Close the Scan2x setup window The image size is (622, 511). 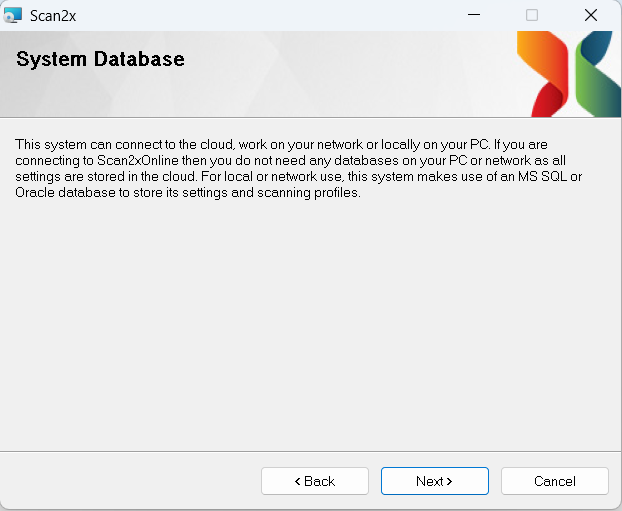590,15
